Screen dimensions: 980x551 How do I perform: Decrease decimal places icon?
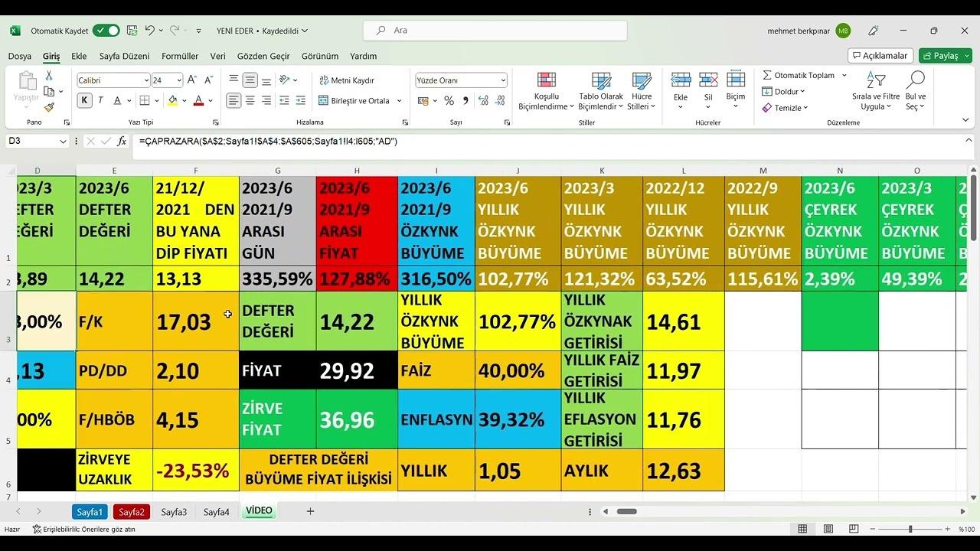pos(501,100)
